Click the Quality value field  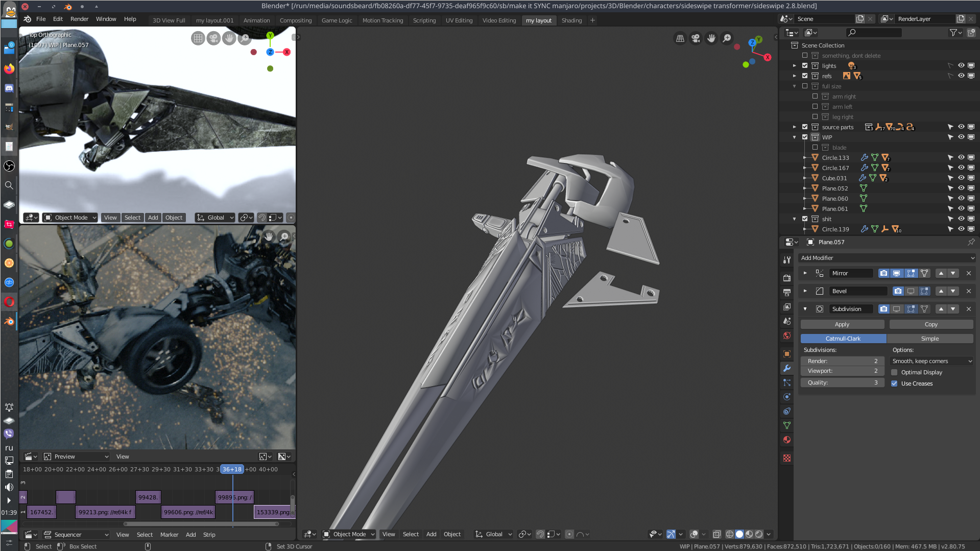842,382
